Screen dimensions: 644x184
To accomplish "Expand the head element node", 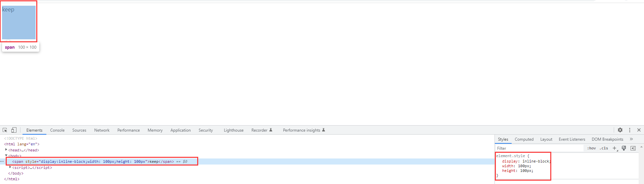I will pos(6,150).
